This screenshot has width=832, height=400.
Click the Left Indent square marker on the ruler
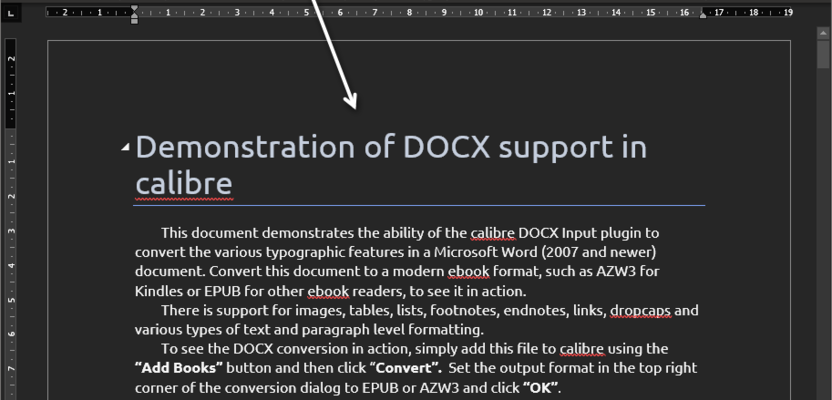tap(134, 21)
